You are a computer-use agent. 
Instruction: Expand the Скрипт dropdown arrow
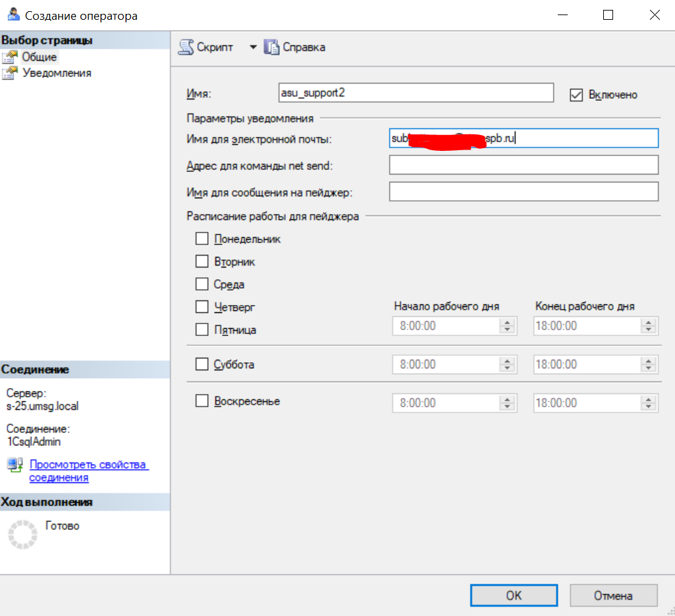click(x=252, y=47)
